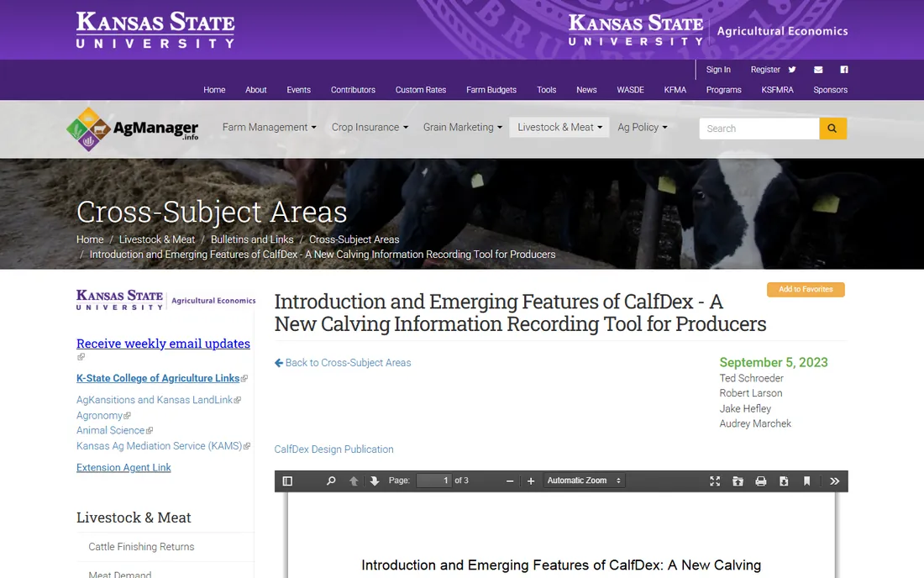Open Cattle Finishing Returns sidebar item
This screenshot has width=924, height=578.
pos(141,547)
